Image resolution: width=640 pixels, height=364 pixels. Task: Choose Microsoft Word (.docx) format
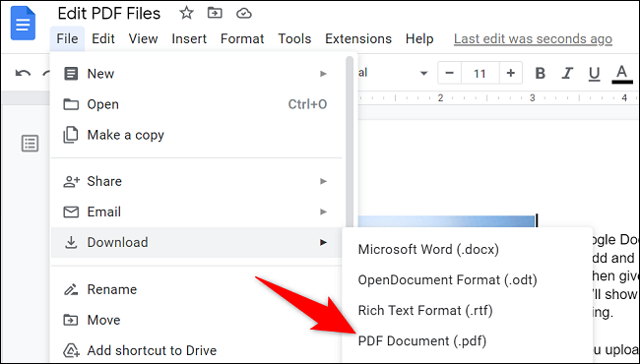coord(428,250)
